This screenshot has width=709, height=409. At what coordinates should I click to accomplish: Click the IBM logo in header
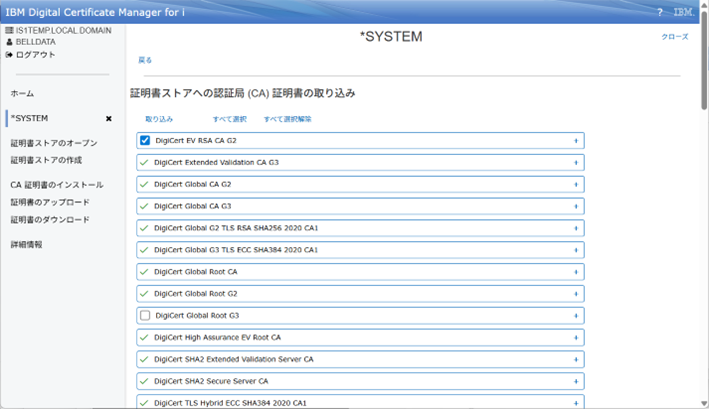[x=685, y=12]
